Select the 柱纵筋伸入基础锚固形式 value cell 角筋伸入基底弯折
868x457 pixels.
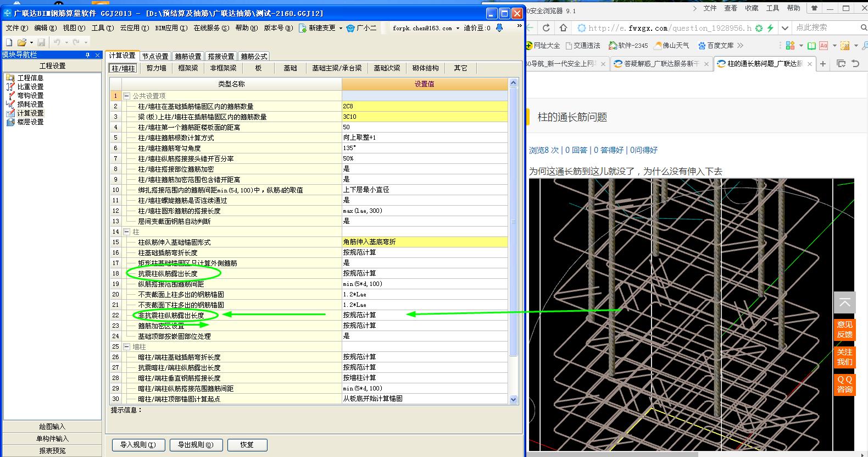pyautogui.click(x=425, y=242)
